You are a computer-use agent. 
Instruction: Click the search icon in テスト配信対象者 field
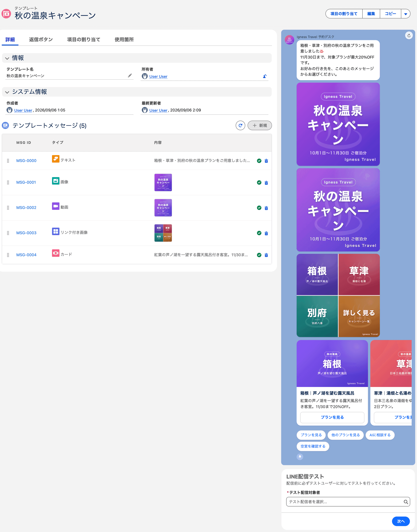[x=405, y=502]
